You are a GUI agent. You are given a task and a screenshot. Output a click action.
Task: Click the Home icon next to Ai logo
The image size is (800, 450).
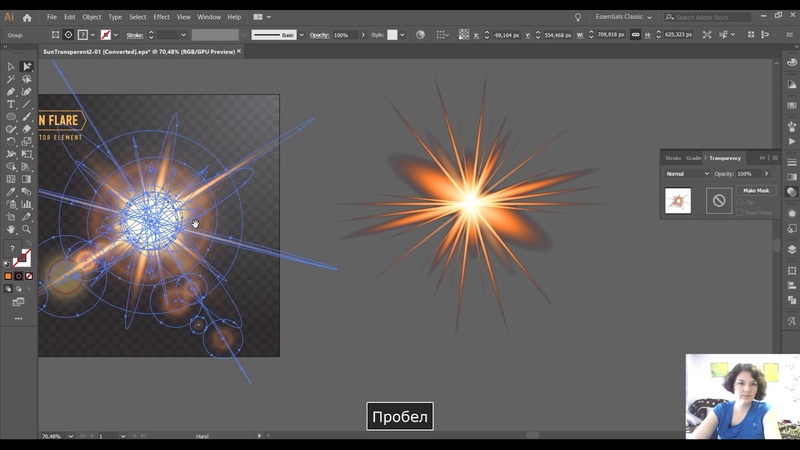click(x=27, y=17)
